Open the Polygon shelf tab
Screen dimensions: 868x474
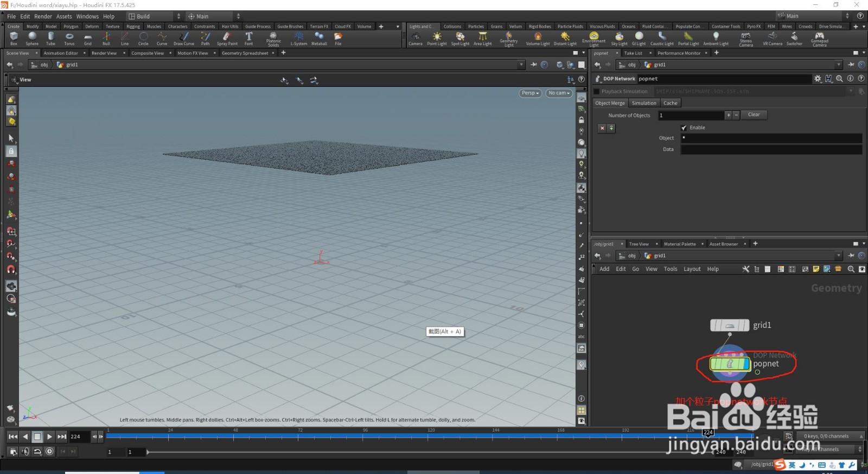click(71, 26)
